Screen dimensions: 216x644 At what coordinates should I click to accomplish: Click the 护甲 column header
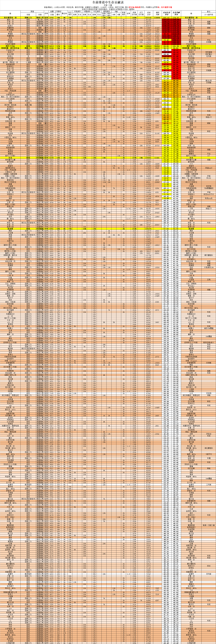pos(46,14)
